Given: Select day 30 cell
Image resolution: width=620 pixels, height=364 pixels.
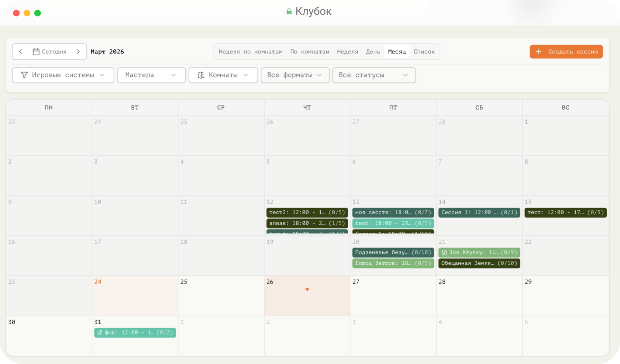Looking at the screenshot, I should (49, 336).
